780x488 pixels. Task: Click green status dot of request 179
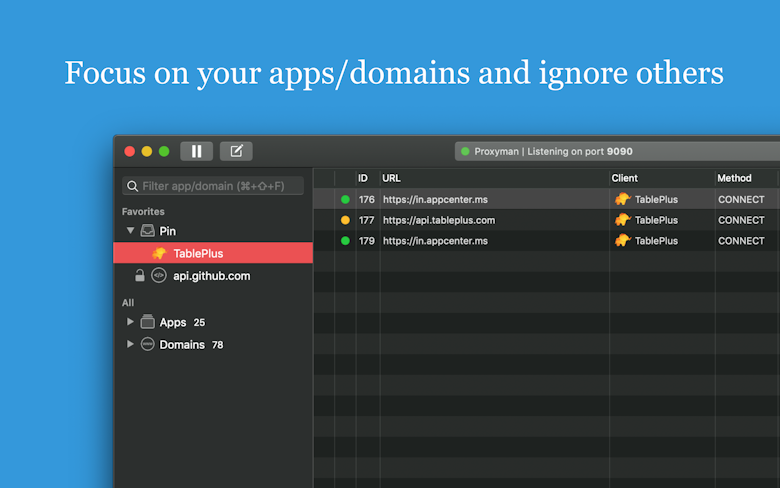pyautogui.click(x=345, y=241)
